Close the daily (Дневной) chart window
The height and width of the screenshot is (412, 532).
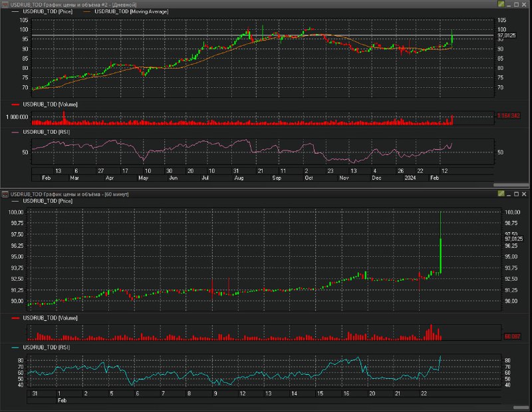click(x=524, y=5)
